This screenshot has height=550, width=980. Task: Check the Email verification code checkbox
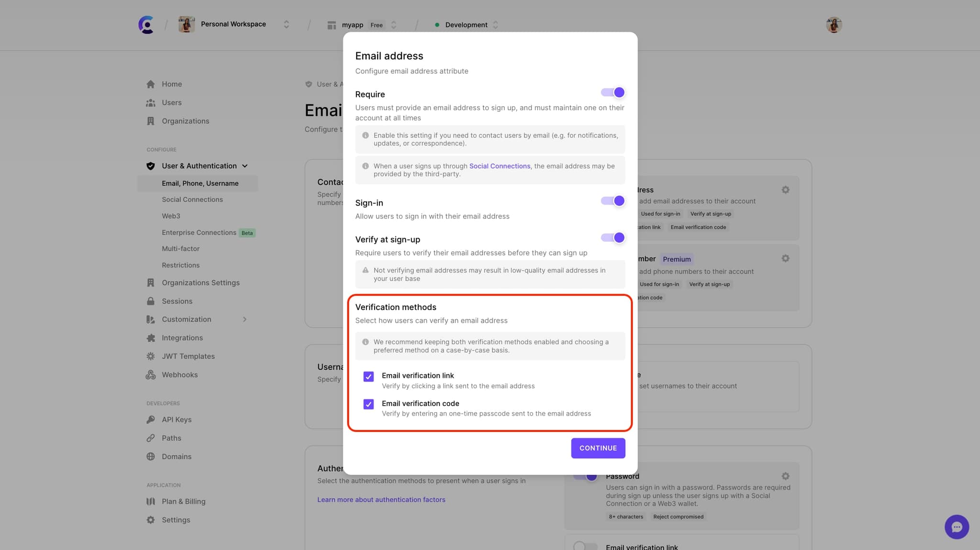(367, 404)
